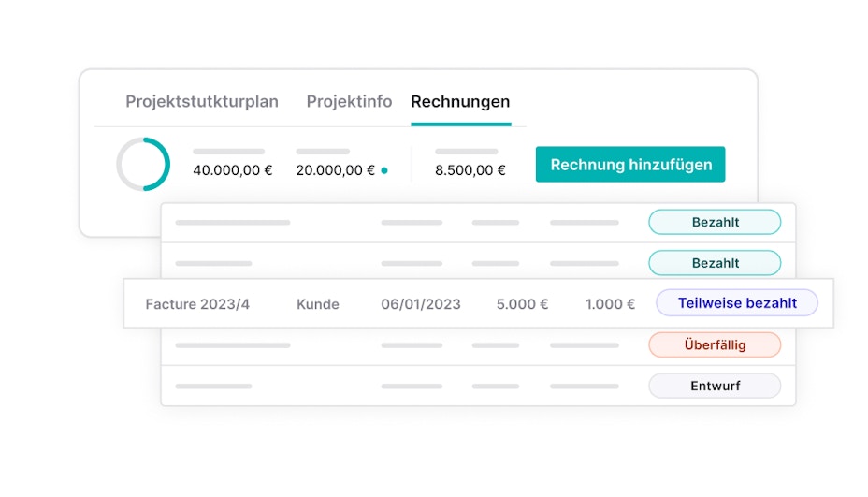Image resolution: width=868 pixels, height=497 pixels.
Task: Select the Rechnungen tab
Action: (x=460, y=102)
